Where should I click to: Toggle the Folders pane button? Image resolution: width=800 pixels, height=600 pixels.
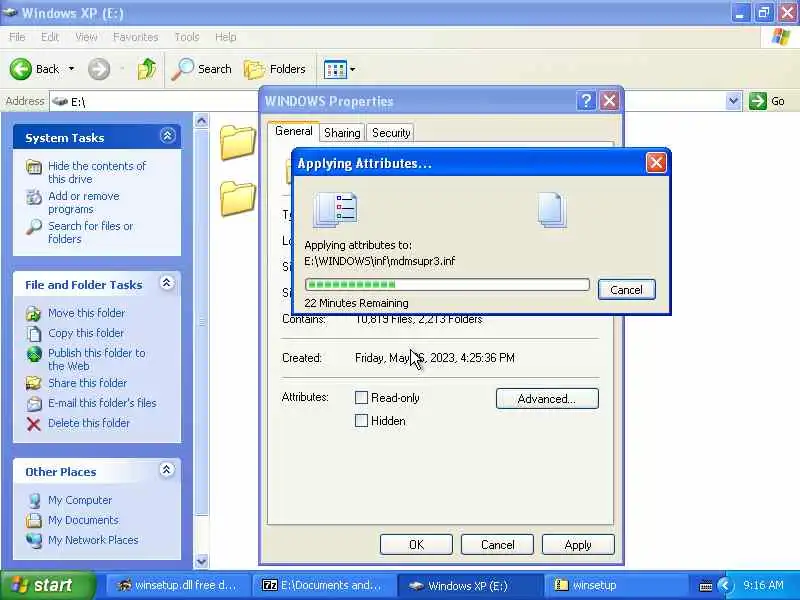(x=274, y=69)
